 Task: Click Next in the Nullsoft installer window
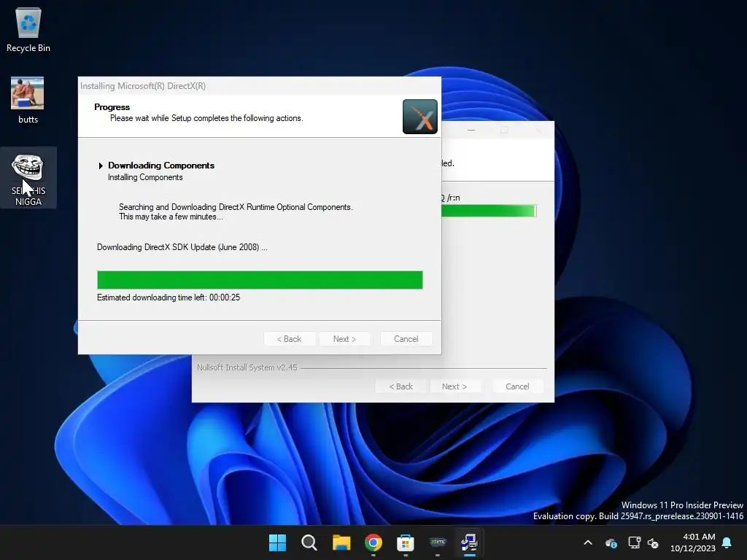tap(455, 386)
